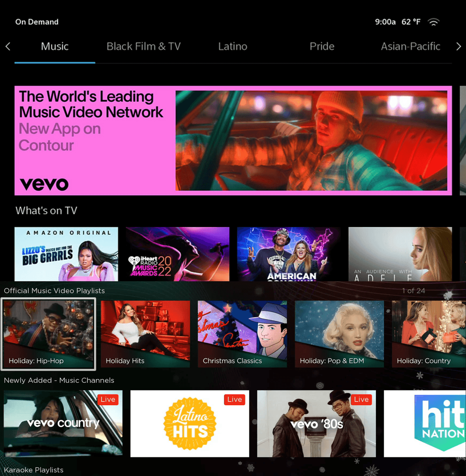This screenshot has width=466, height=476.
Task: Play the vevo country live channel
Action: (63, 424)
